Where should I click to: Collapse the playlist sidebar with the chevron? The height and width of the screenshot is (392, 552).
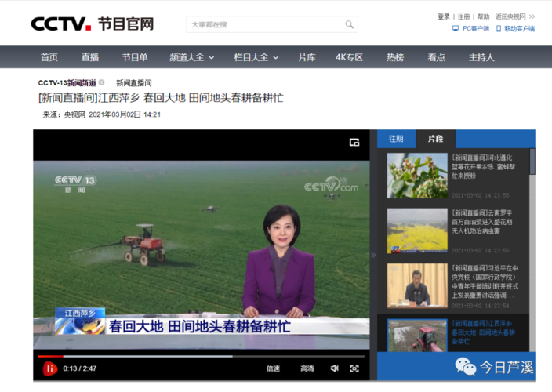pos(373,255)
